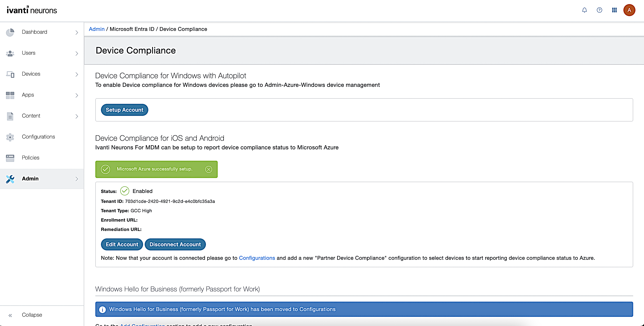The height and width of the screenshot is (326, 644).
Task: Click the Apps grid icon in sidebar
Action: pos(10,95)
